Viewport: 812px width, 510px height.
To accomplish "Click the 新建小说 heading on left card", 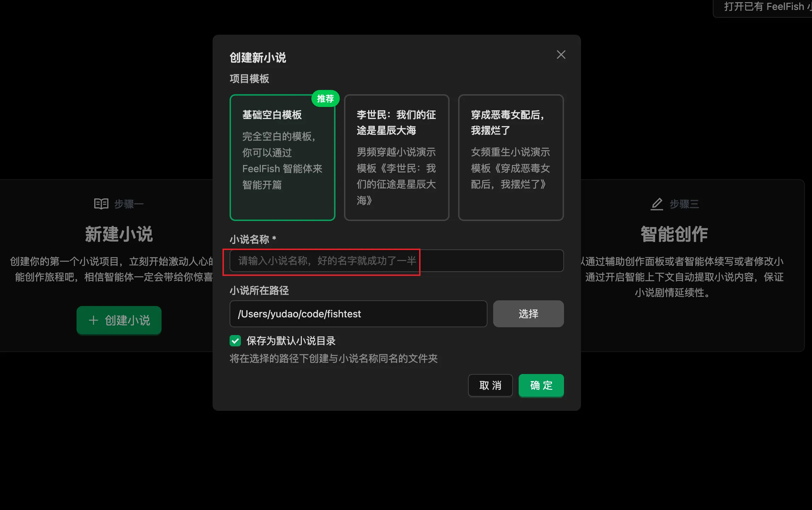I will [x=119, y=234].
